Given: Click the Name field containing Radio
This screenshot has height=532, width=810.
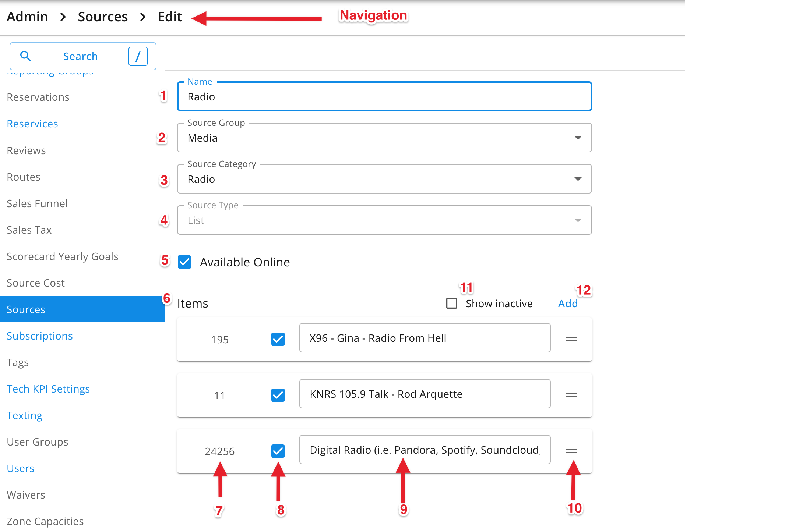Looking at the screenshot, I should pyautogui.click(x=384, y=96).
